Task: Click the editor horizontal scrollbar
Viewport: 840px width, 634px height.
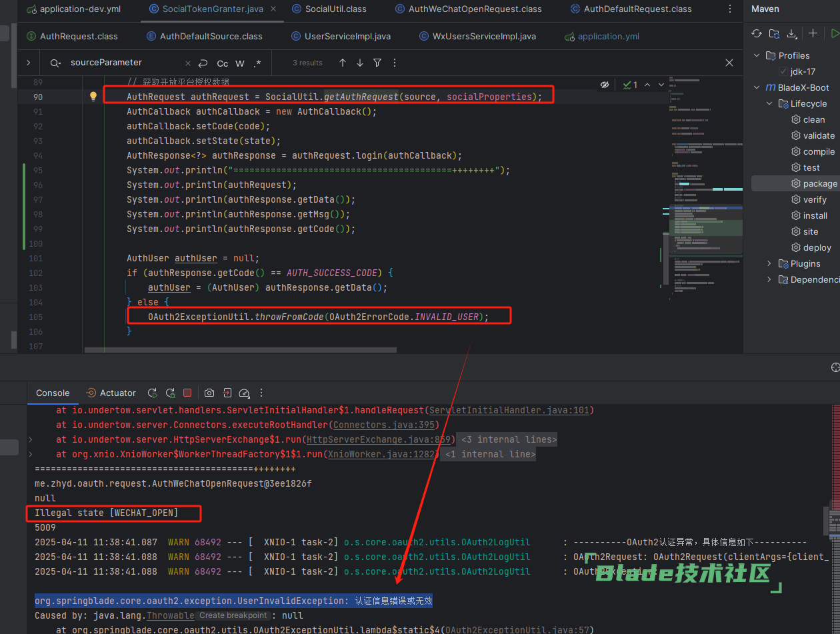Action: [241, 349]
